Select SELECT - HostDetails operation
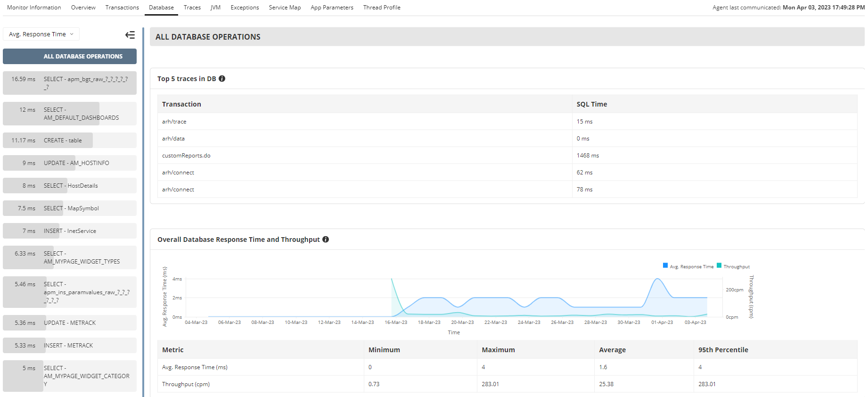 click(71, 186)
